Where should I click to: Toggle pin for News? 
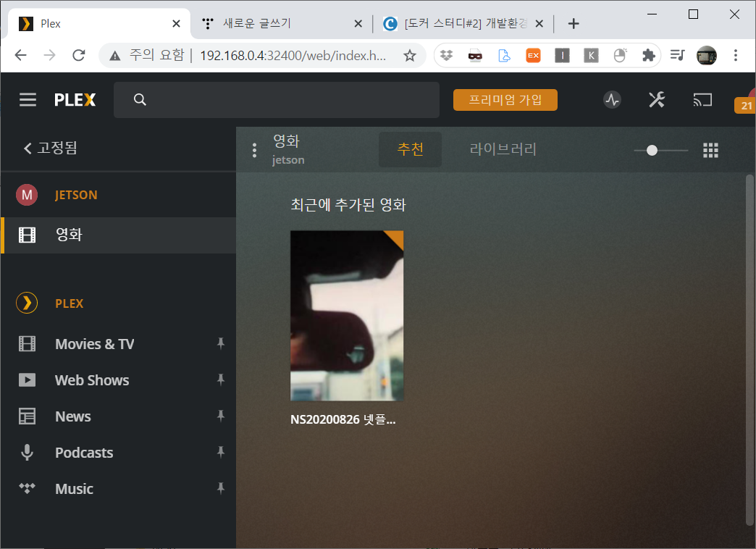(x=220, y=416)
